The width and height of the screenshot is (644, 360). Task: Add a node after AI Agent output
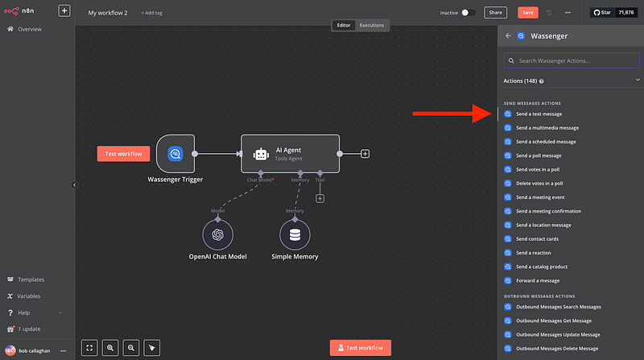[365, 153]
